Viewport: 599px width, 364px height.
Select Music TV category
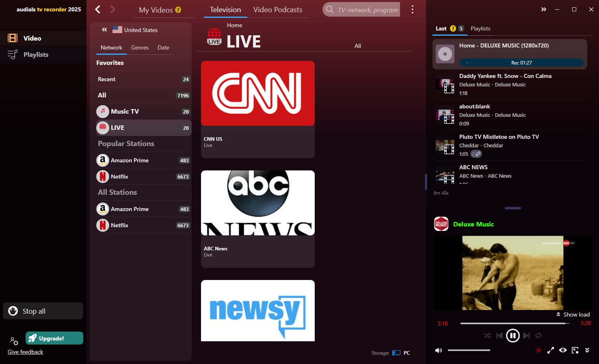pyautogui.click(x=143, y=112)
